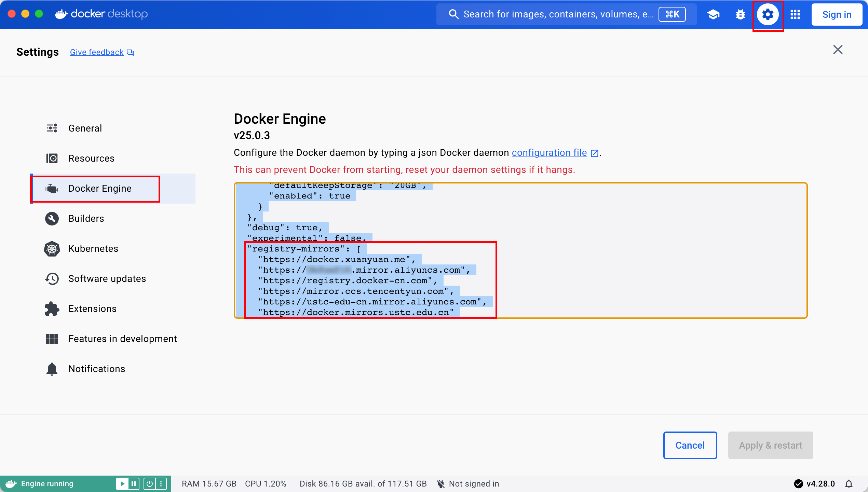Click the Notifications bell sidebar icon

coord(52,369)
